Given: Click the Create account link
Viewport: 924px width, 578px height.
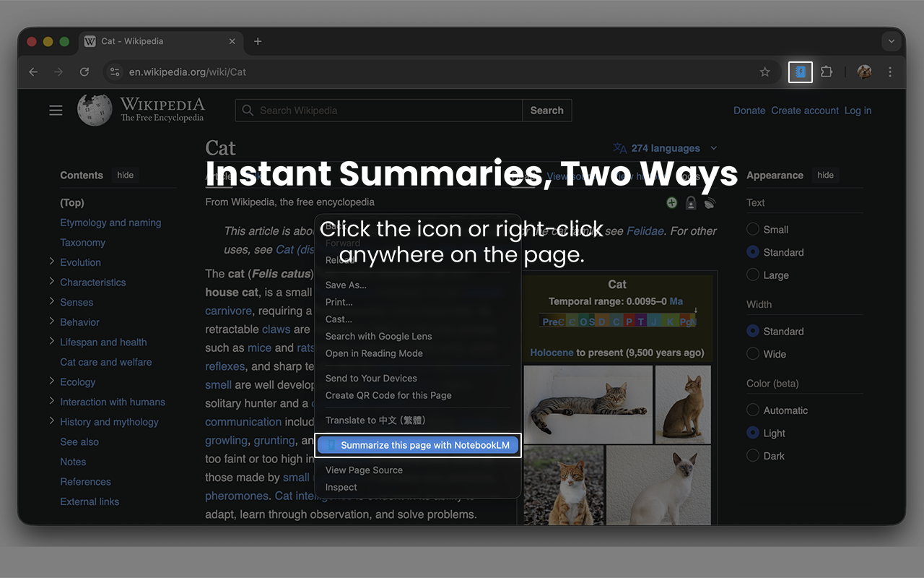Looking at the screenshot, I should (805, 111).
